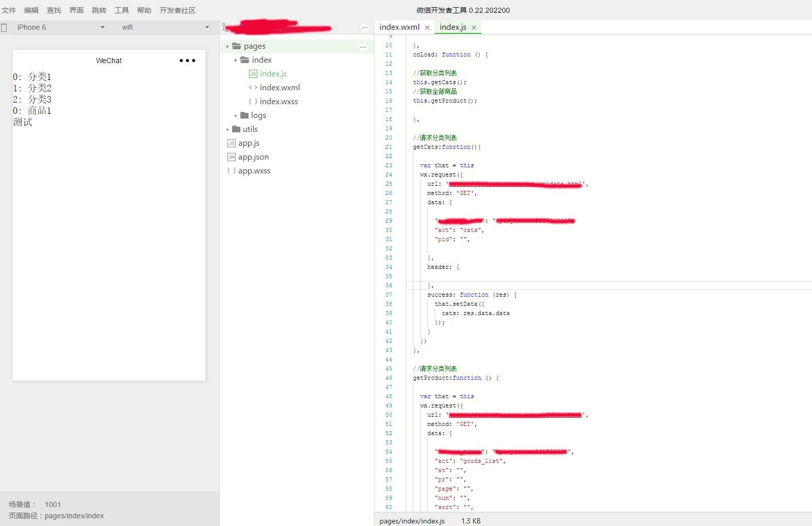Close the index.js tab
Image resolution: width=812 pixels, height=526 pixels.
[x=474, y=28]
